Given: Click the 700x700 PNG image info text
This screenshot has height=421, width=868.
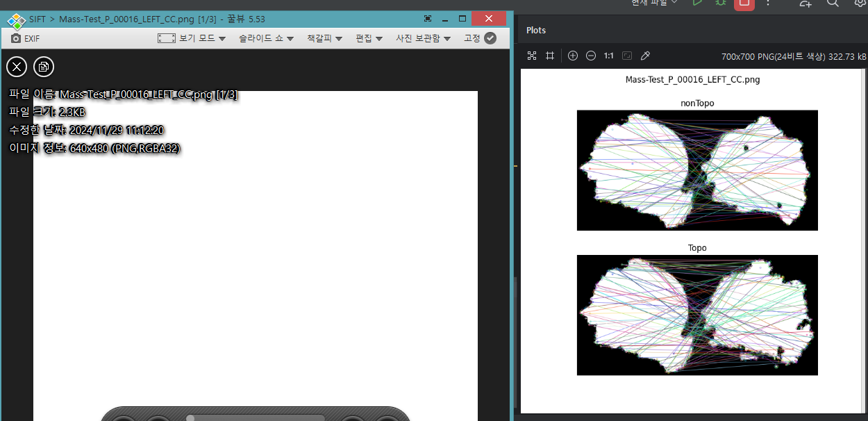Looking at the screenshot, I should pyautogui.click(x=794, y=56).
